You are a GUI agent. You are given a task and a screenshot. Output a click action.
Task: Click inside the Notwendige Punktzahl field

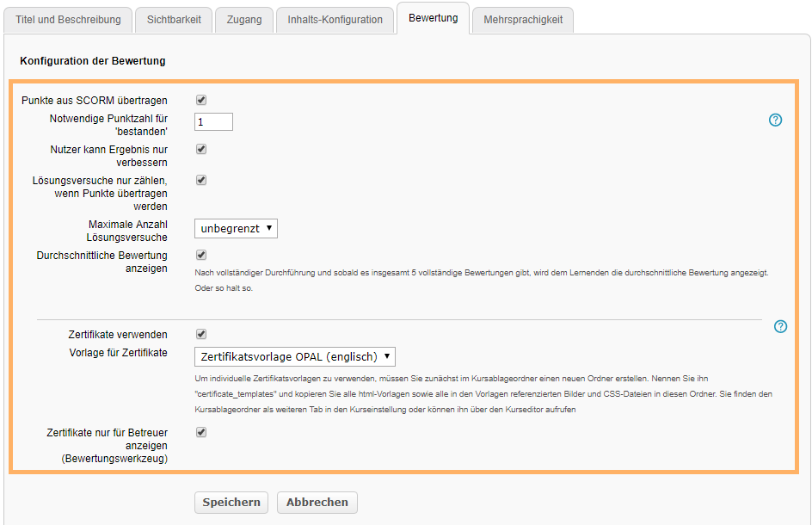point(212,121)
